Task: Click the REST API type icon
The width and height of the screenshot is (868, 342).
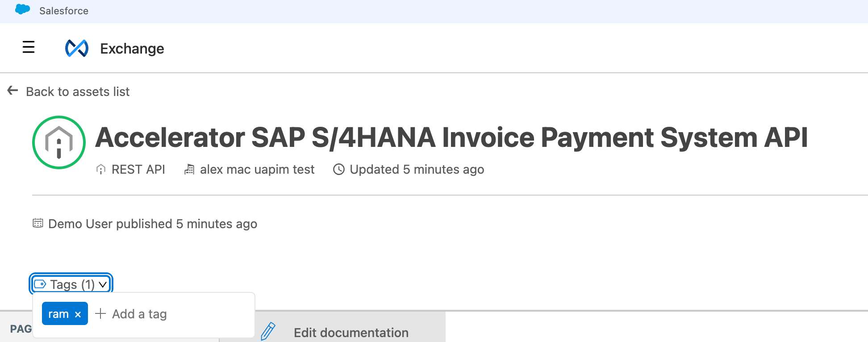Action: (101, 170)
